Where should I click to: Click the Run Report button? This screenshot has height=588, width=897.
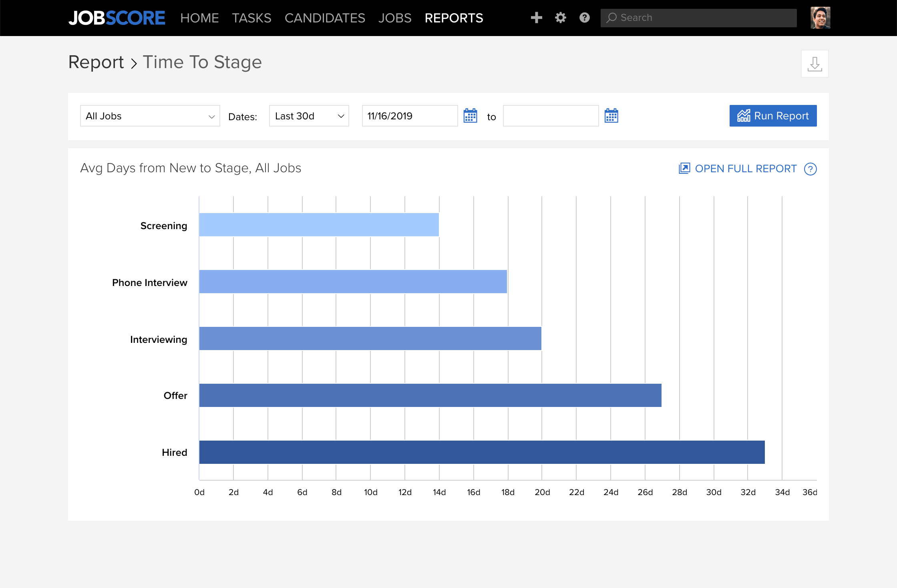click(773, 116)
